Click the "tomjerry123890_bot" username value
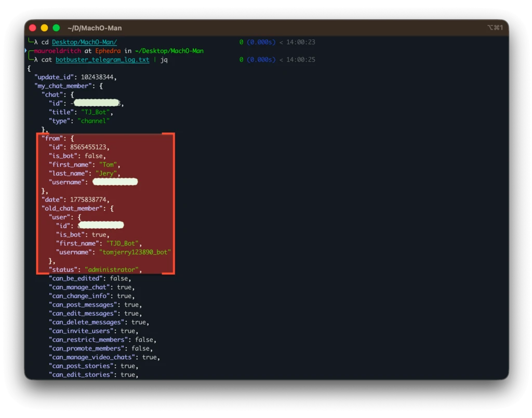 pyautogui.click(x=135, y=252)
